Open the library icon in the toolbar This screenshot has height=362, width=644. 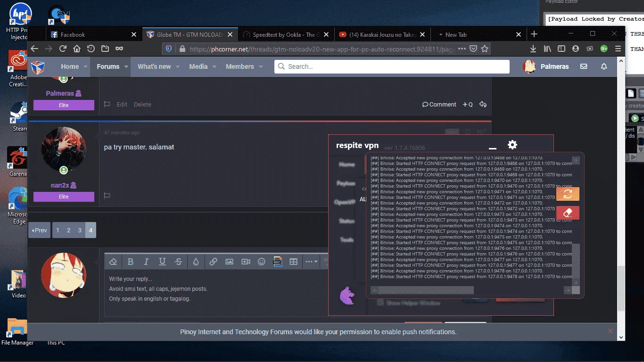pyautogui.click(x=547, y=49)
